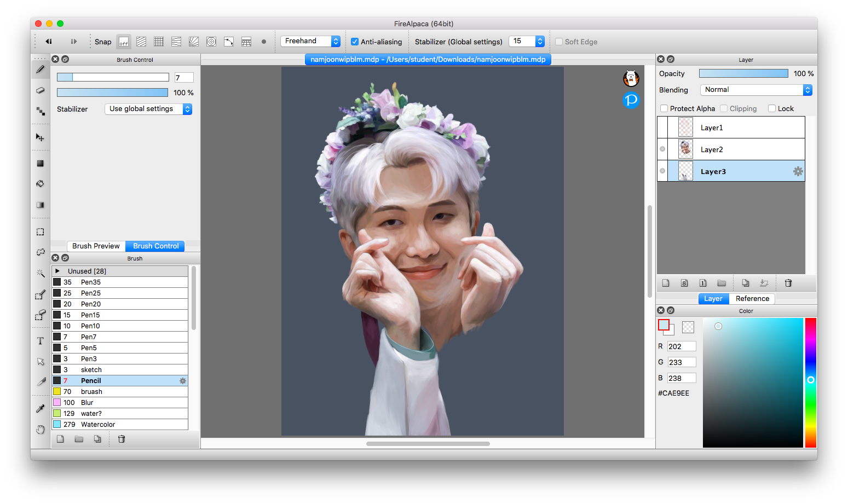The width and height of the screenshot is (848, 504).
Task: Click the vertical hue bar
Action: point(811,383)
